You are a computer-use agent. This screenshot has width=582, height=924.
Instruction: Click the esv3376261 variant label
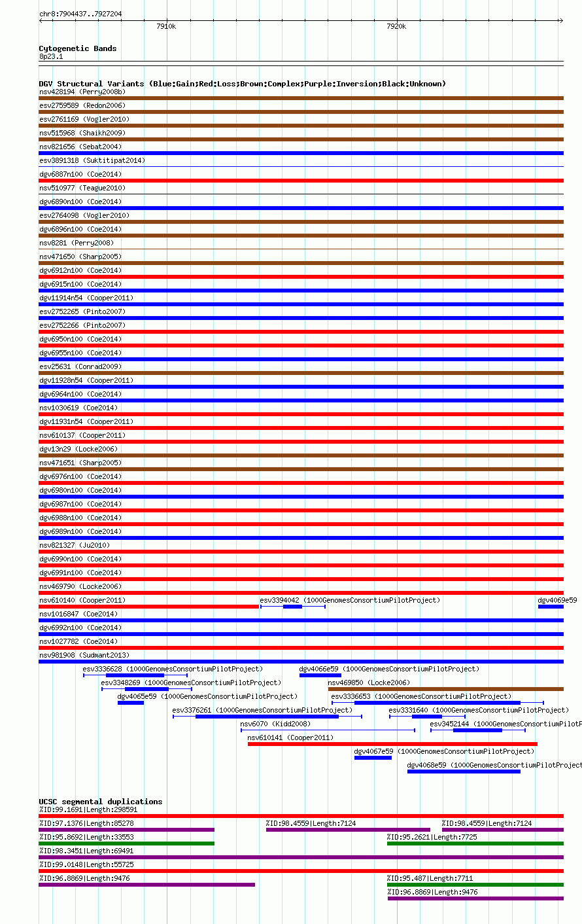[x=262, y=710]
